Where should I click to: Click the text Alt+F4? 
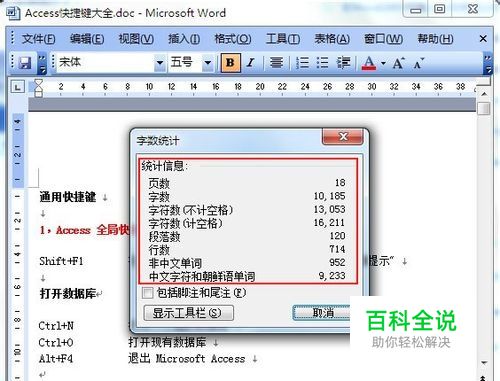(56, 359)
